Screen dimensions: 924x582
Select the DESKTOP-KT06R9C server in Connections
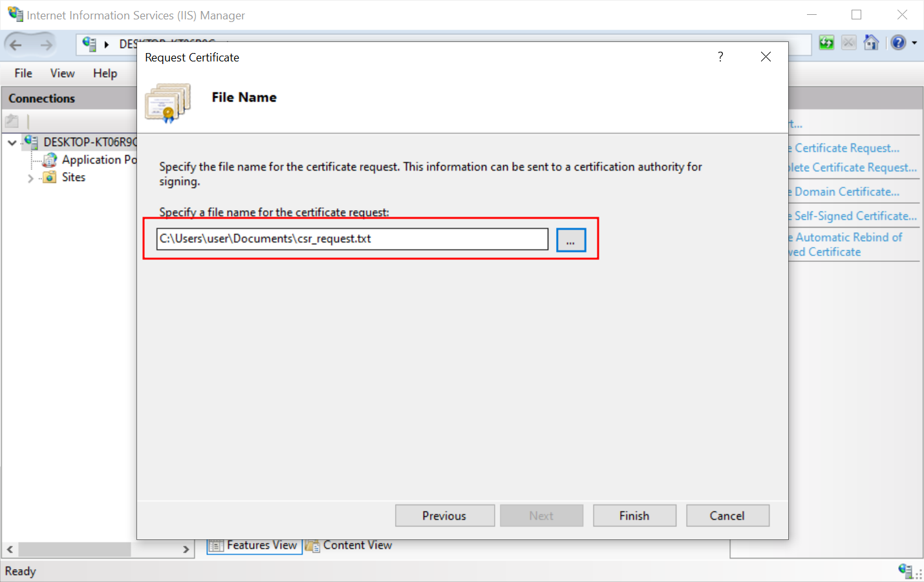pyautogui.click(x=90, y=142)
